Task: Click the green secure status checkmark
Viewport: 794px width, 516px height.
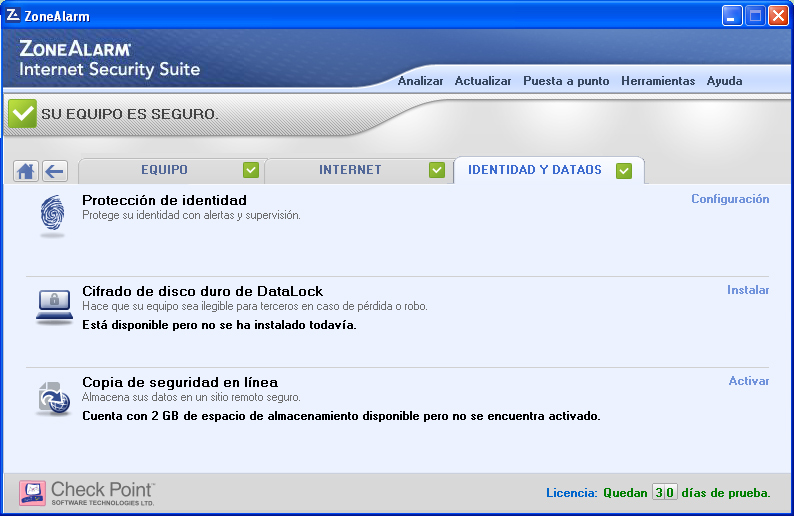Action: (x=22, y=113)
